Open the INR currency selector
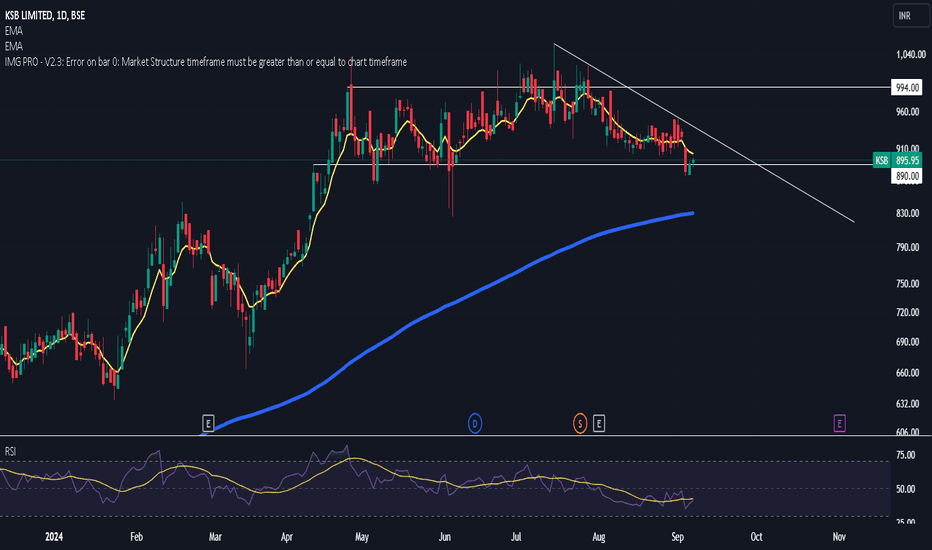This screenshot has width=932, height=550. point(911,16)
